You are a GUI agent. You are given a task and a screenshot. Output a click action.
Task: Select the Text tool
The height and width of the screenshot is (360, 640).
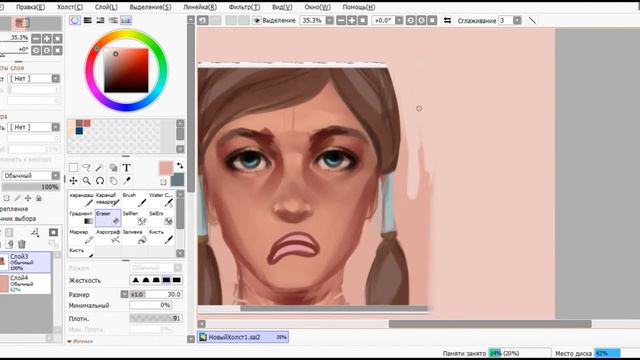pyautogui.click(x=127, y=168)
